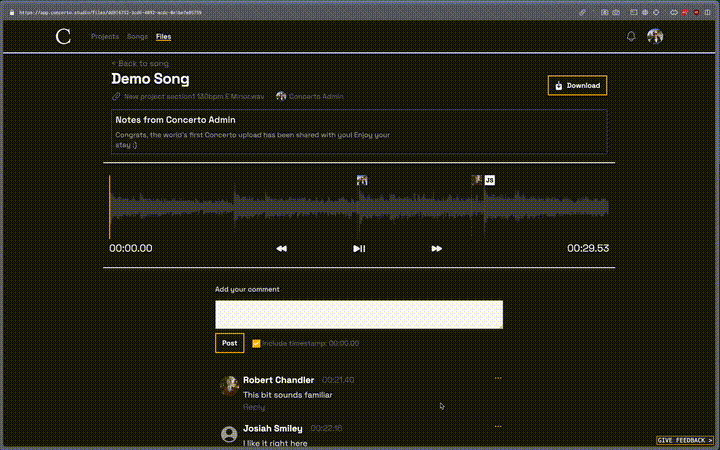Click Josiah Smiley's name
The height and width of the screenshot is (450, 720).
pos(273,428)
